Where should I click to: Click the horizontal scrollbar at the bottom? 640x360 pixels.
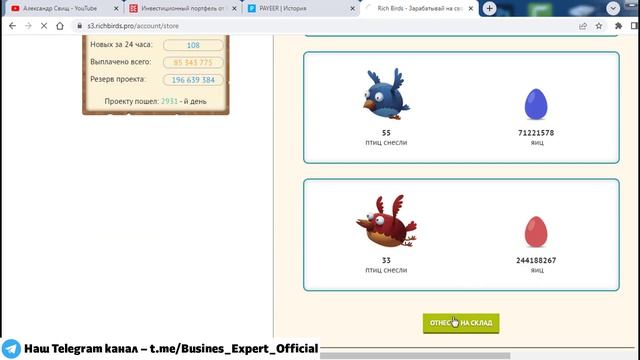(x=415, y=356)
